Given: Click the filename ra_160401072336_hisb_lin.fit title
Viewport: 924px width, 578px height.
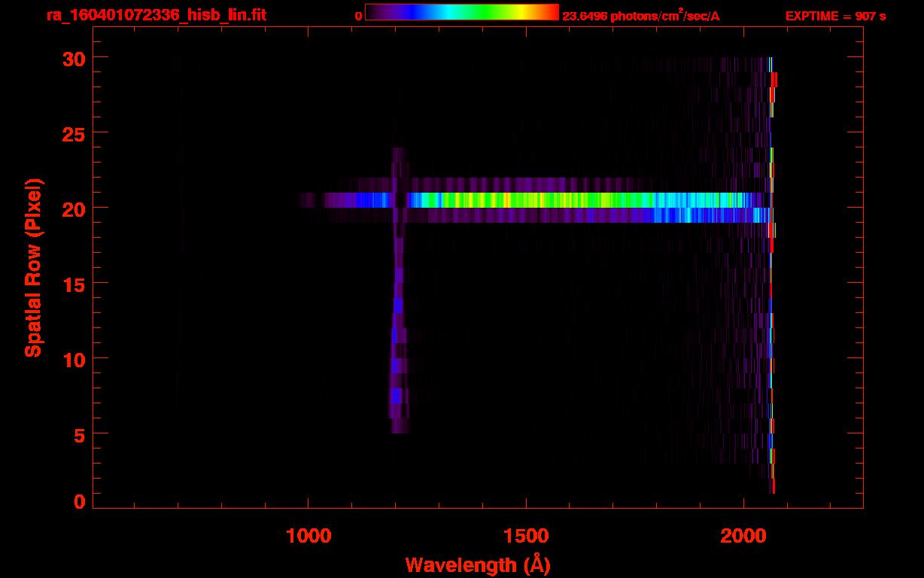Looking at the screenshot, I should [x=156, y=15].
